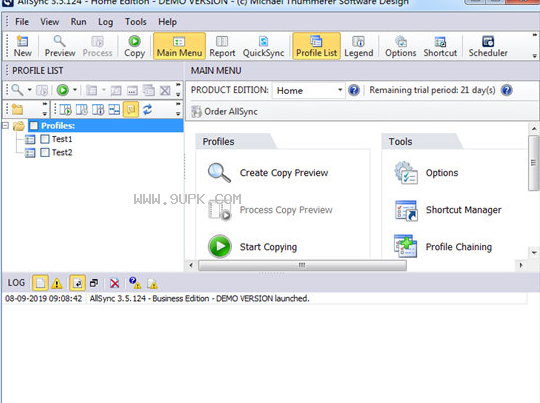Open the dropdown arrow beside the magnifier icon
540x403 pixels.
30,90
